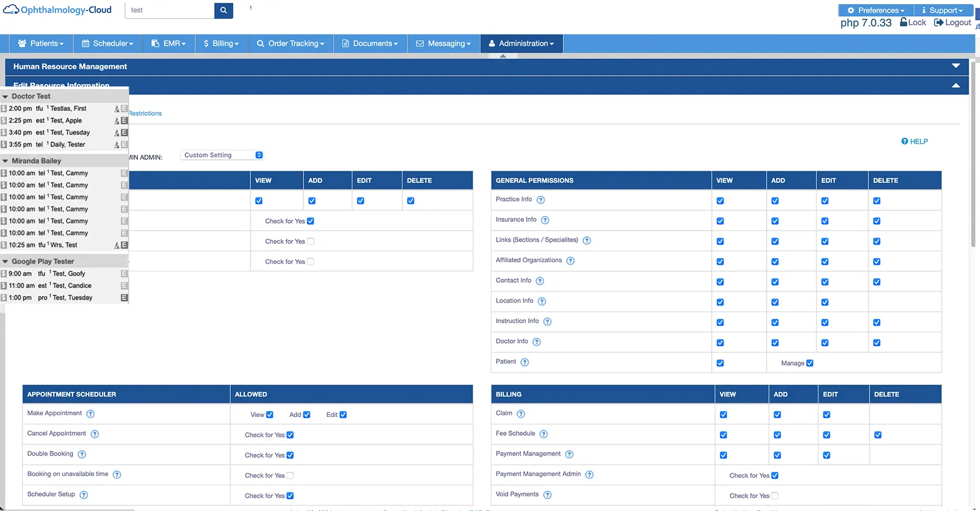Image resolution: width=980 pixels, height=511 pixels.
Task: Open the Preferences button
Action: pos(875,11)
